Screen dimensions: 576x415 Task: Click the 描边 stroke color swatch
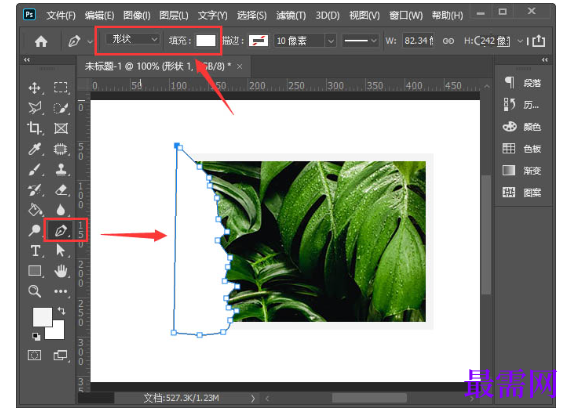tap(258, 40)
